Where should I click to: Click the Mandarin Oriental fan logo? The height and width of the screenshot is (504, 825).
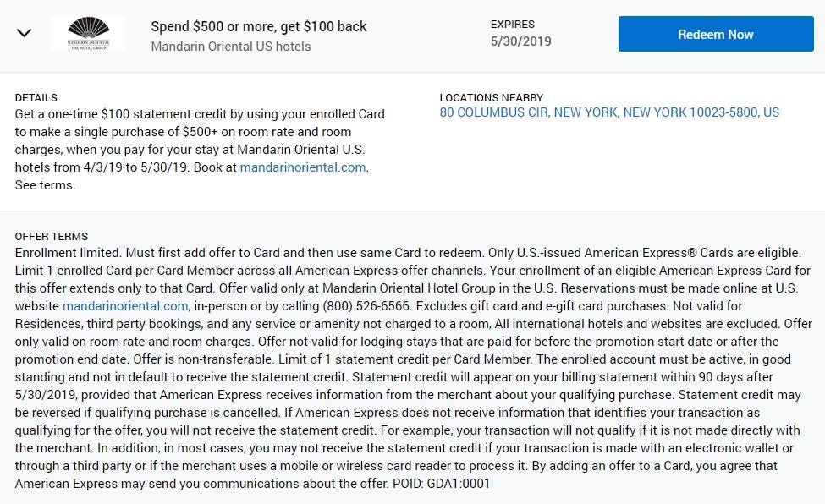point(88,33)
